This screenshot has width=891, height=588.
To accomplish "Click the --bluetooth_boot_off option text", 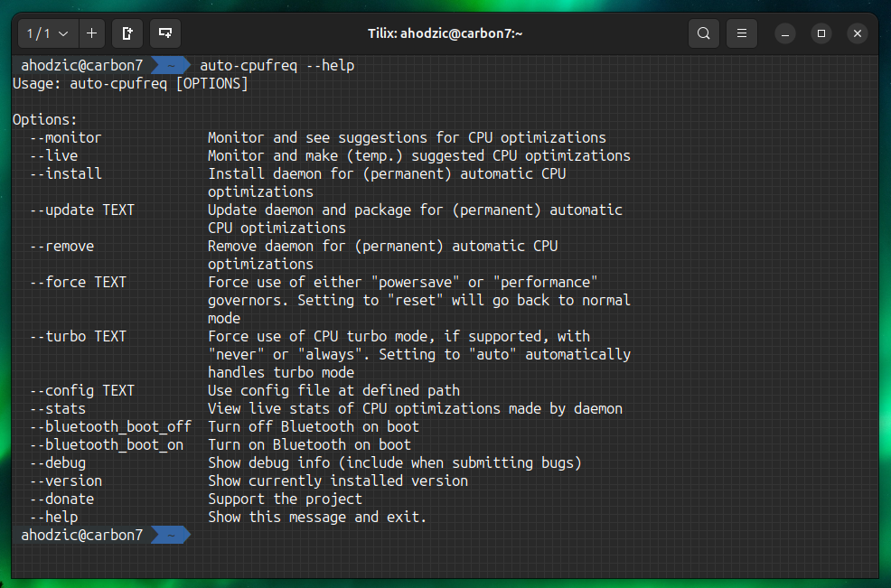I will tap(111, 427).
